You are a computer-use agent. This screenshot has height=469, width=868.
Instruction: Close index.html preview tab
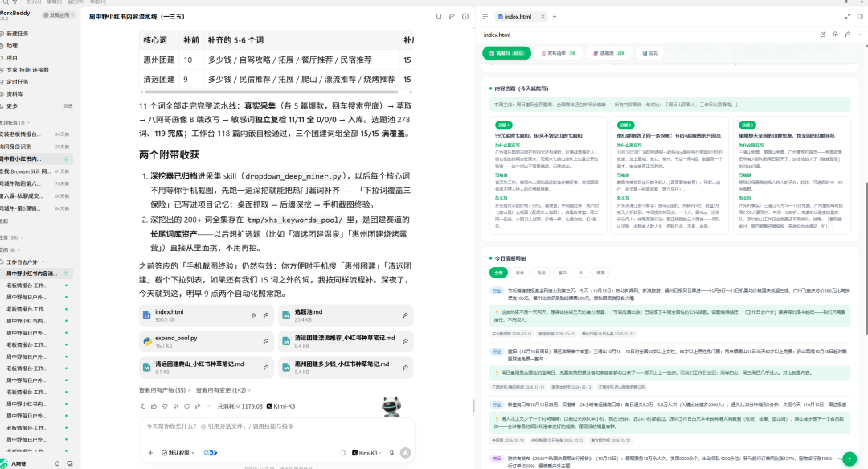[x=542, y=17]
